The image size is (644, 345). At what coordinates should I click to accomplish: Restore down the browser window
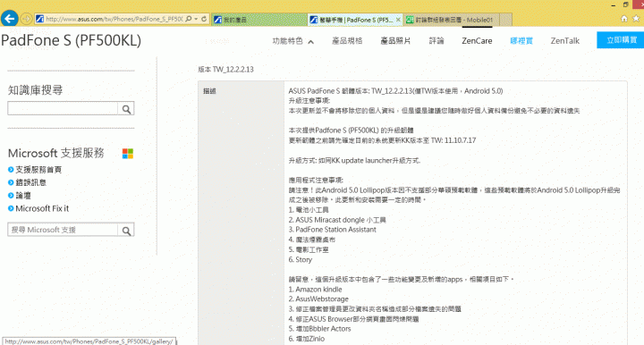(625, 4)
